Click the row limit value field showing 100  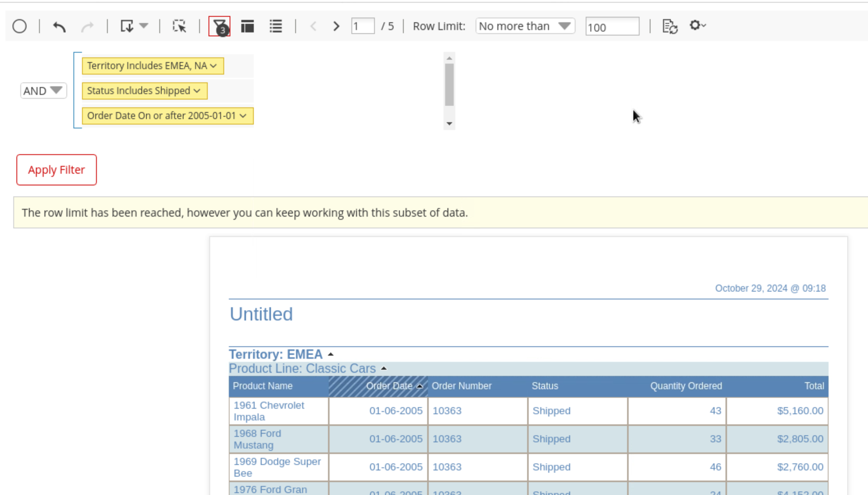coord(612,27)
